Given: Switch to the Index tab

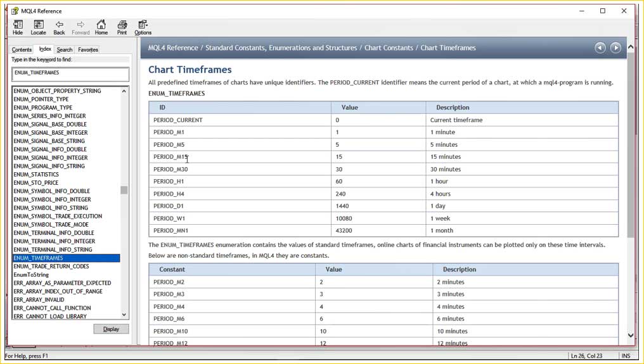Looking at the screenshot, I should [x=45, y=49].
